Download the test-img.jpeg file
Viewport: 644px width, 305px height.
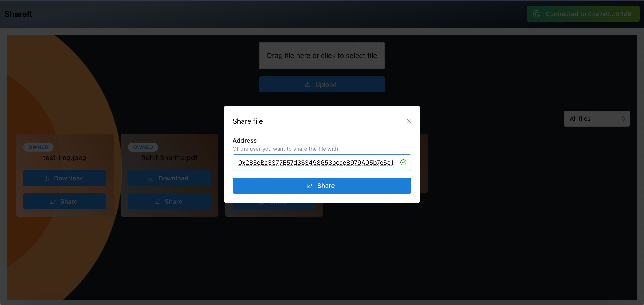pyautogui.click(x=65, y=178)
